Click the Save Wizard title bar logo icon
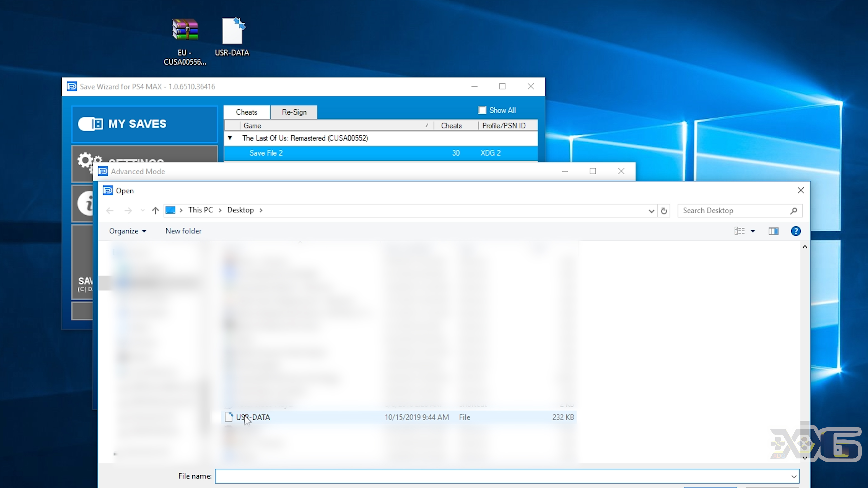 pyautogui.click(x=71, y=87)
